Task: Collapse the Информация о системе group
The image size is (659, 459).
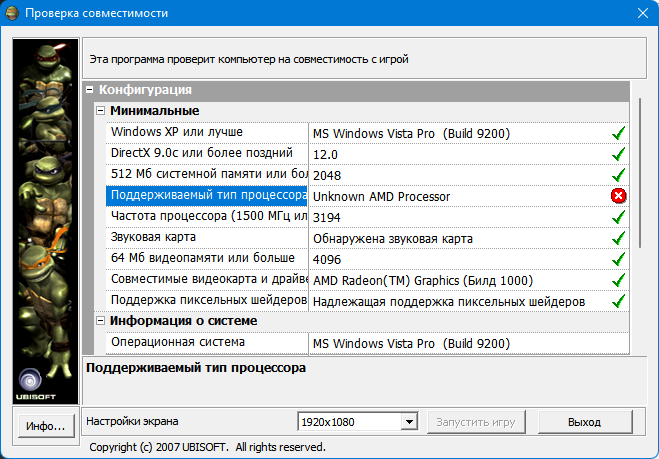Action: 100,321
